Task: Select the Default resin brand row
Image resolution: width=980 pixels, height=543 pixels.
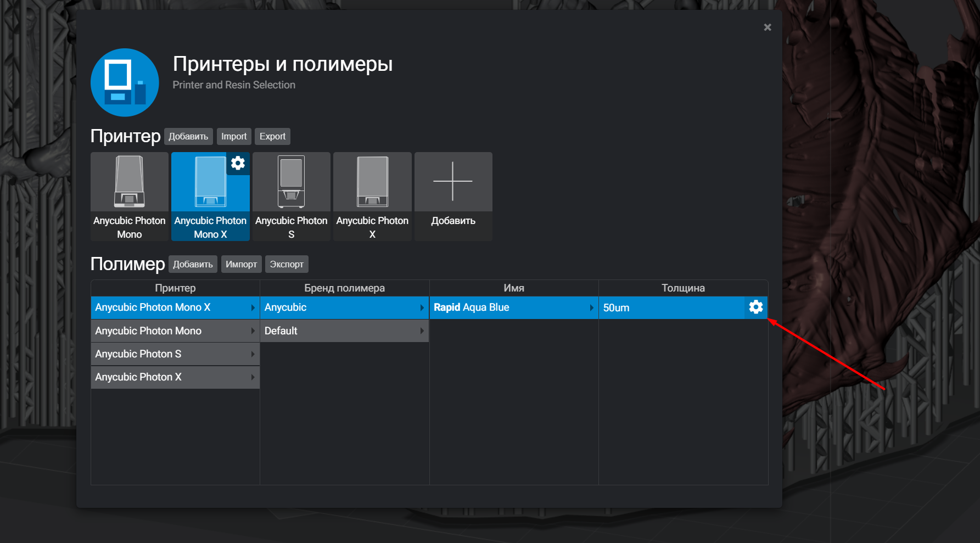Action: pos(344,331)
